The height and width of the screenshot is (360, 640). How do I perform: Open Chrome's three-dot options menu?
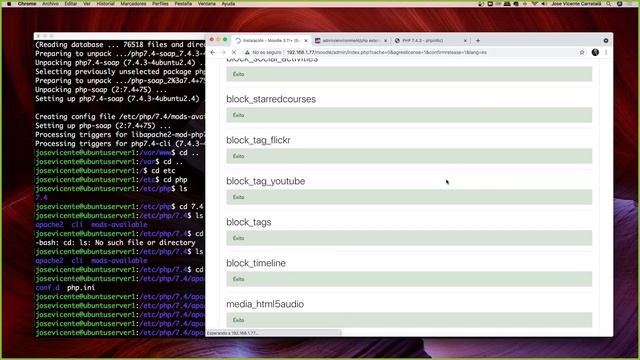click(606, 52)
